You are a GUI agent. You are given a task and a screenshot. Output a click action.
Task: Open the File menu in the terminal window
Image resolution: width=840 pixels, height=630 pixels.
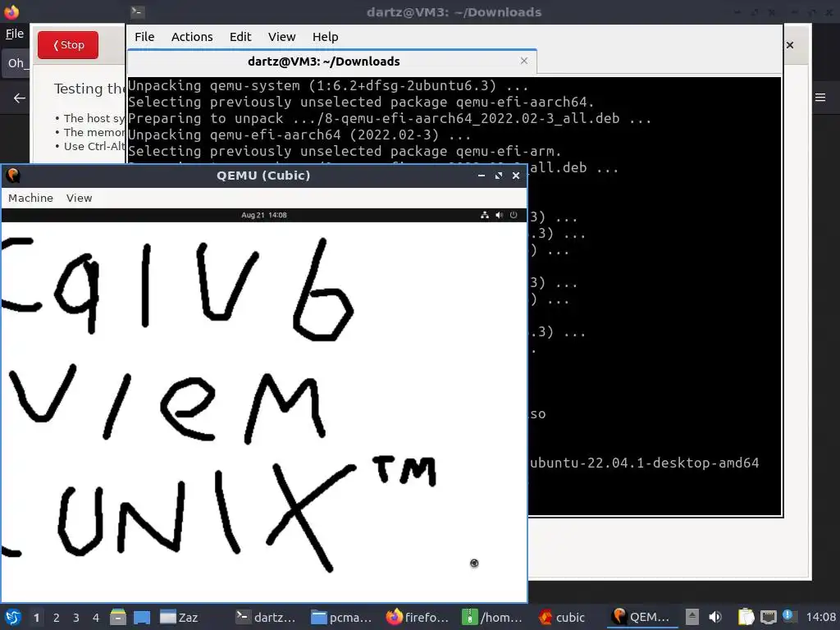click(x=144, y=37)
